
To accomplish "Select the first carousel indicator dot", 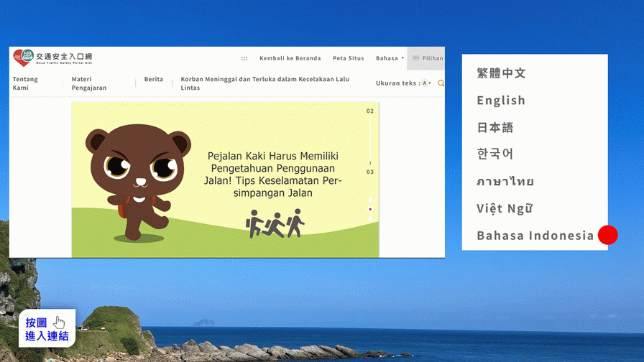I will (x=370, y=200).
